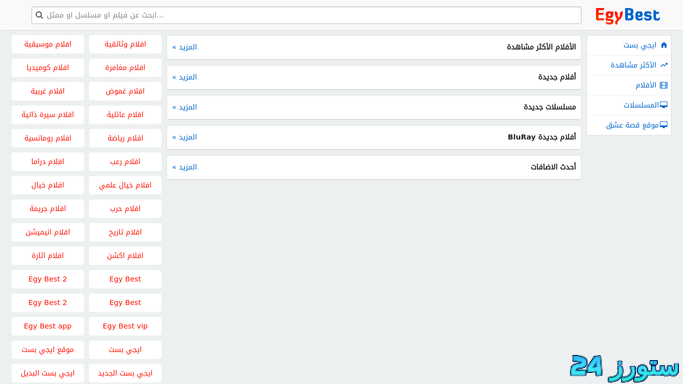Click the Egy Best app tag
683x384 pixels.
tap(47, 327)
